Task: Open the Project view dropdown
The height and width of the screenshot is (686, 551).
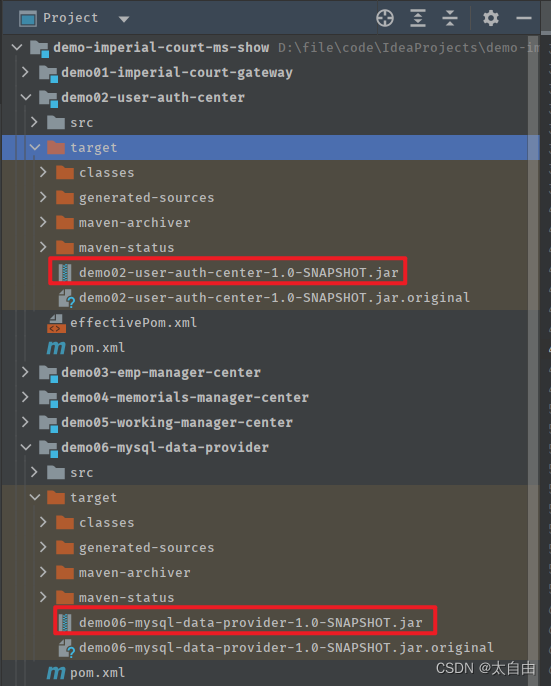Action: (x=124, y=19)
